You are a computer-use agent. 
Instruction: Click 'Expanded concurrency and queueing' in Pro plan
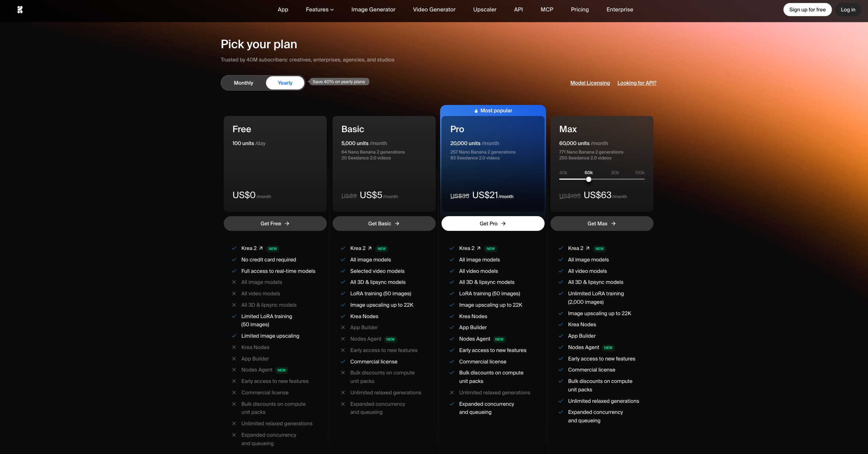(x=486, y=408)
